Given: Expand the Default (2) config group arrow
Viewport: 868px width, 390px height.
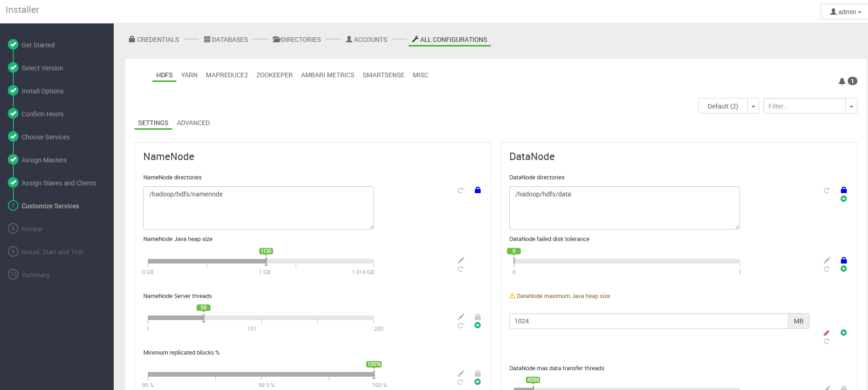Looking at the screenshot, I should (753, 106).
